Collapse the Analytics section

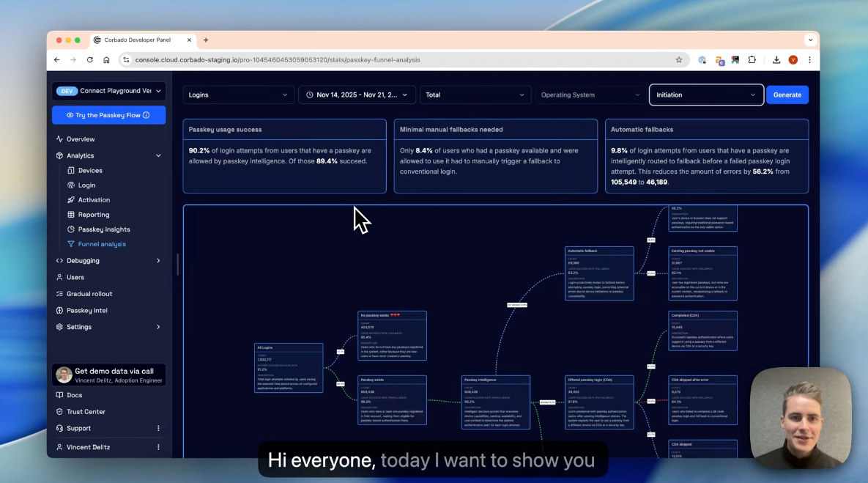tap(158, 155)
